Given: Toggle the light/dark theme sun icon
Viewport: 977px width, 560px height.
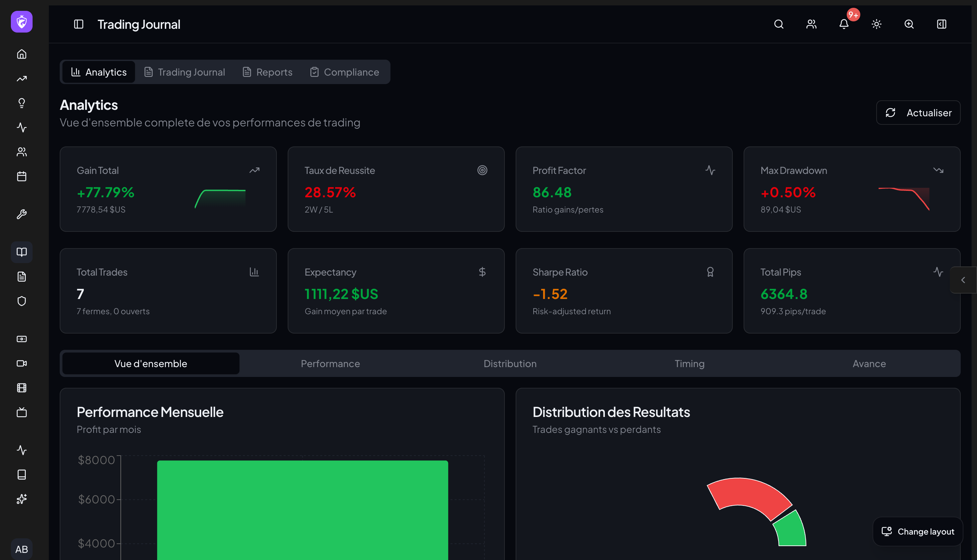Looking at the screenshot, I should click(877, 24).
